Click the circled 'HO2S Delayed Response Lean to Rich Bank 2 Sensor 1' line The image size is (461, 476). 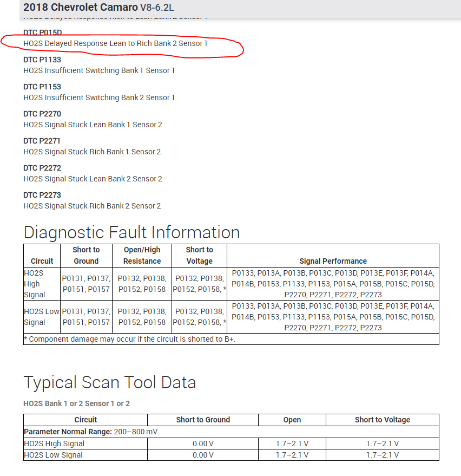click(x=115, y=43)
